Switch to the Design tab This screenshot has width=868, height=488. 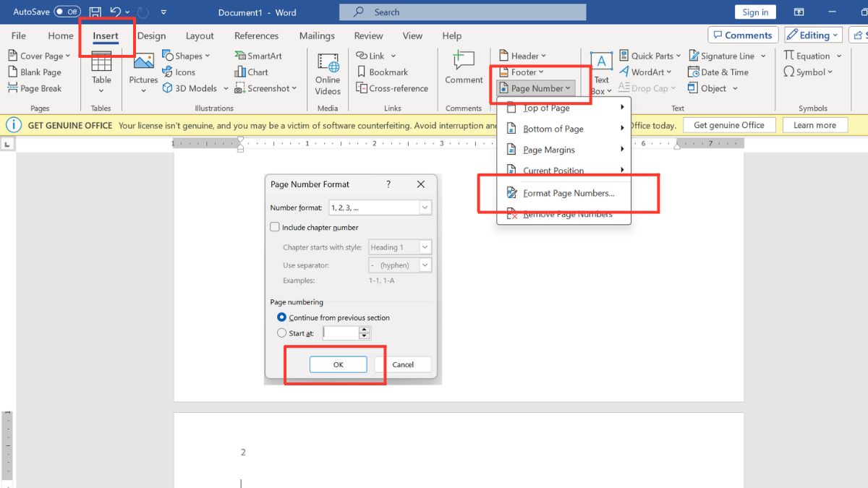[151, 35]
